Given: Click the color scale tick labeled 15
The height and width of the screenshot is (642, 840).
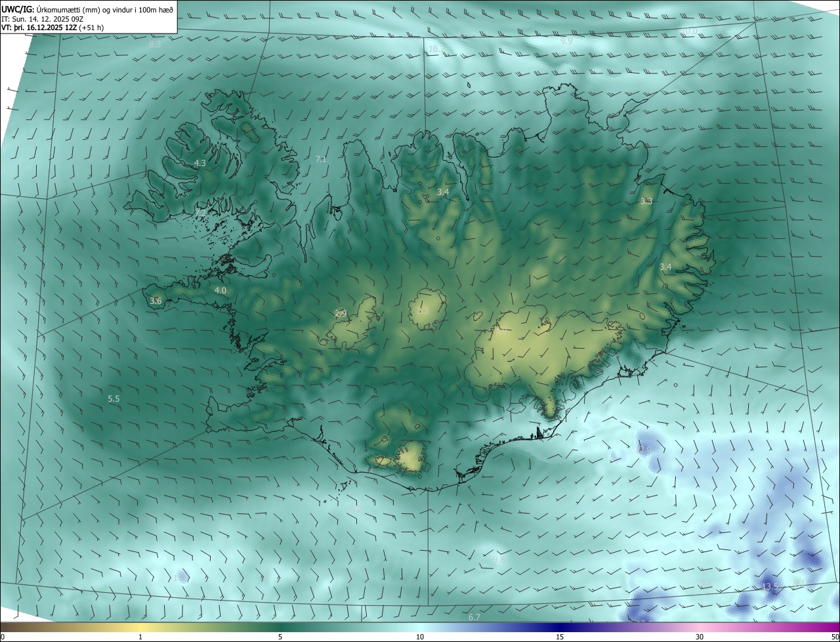Looking at the screenshot, I should tap(560, 637).
